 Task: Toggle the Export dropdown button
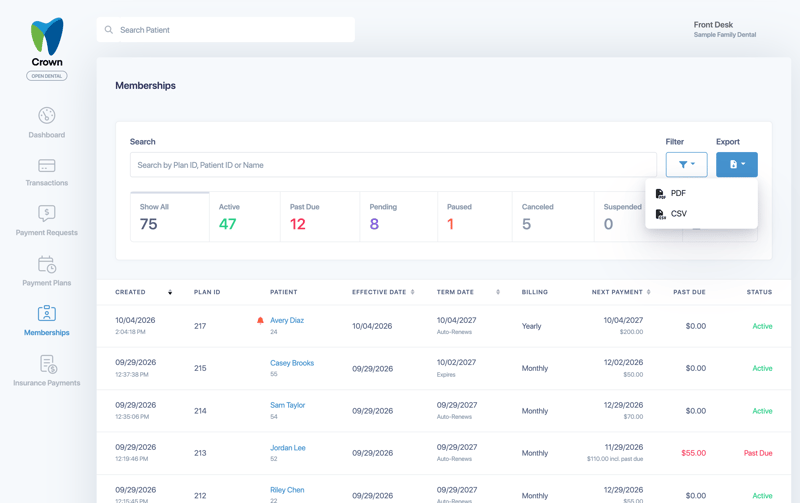(x=737, y=164)
